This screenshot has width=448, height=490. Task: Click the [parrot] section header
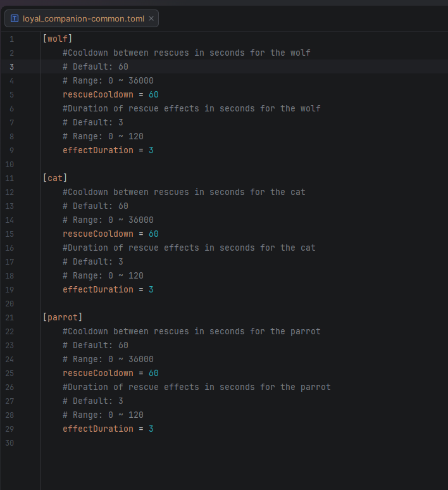click(63, 318)
